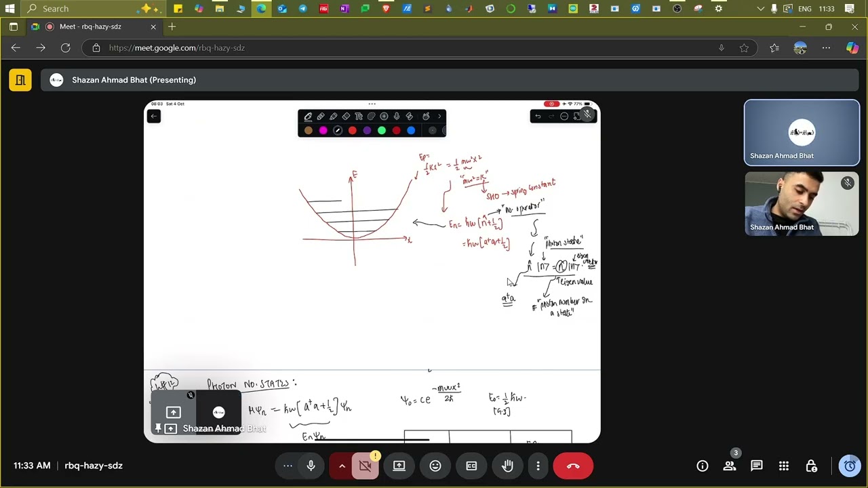Toggle closed captions
This screenshot has height=488, width=868.
[x=471, y=466]
